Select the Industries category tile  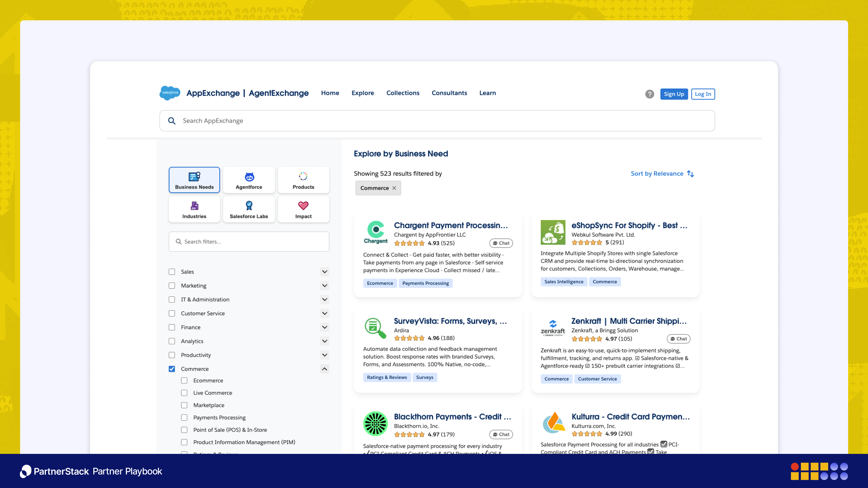tap(194, 209)
